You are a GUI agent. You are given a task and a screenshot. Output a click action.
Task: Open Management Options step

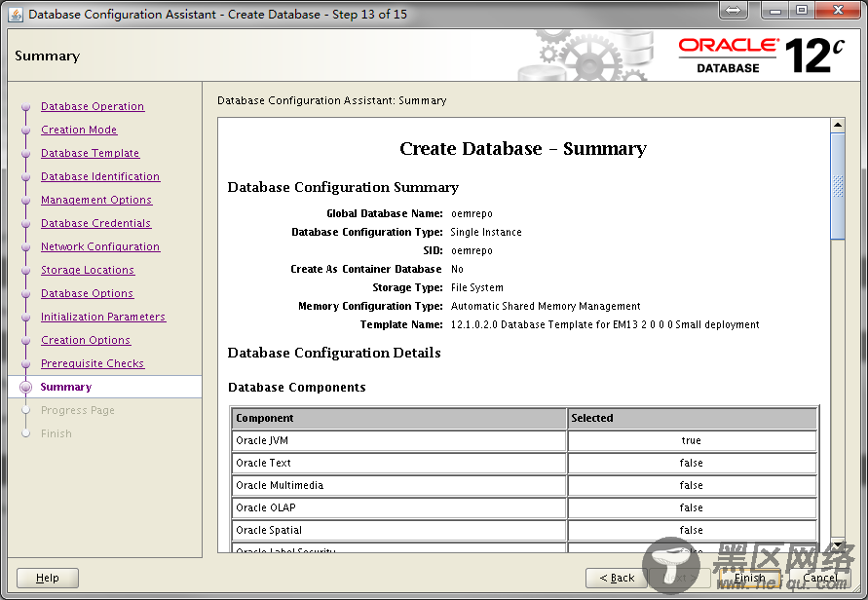96,200
